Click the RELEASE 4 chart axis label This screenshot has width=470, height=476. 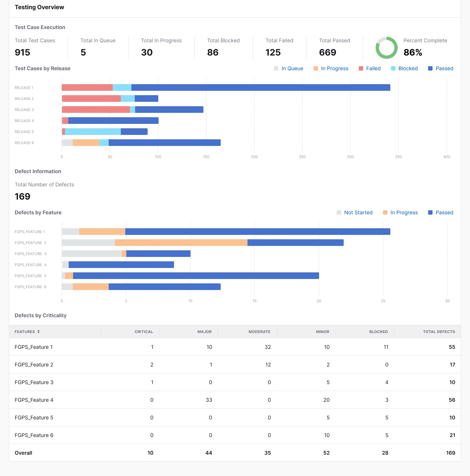pos(24,121)
